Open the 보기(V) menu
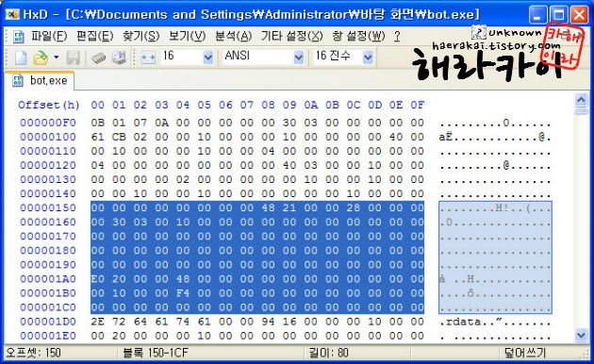Screen dimensions: 594x364 pos(187,36)
